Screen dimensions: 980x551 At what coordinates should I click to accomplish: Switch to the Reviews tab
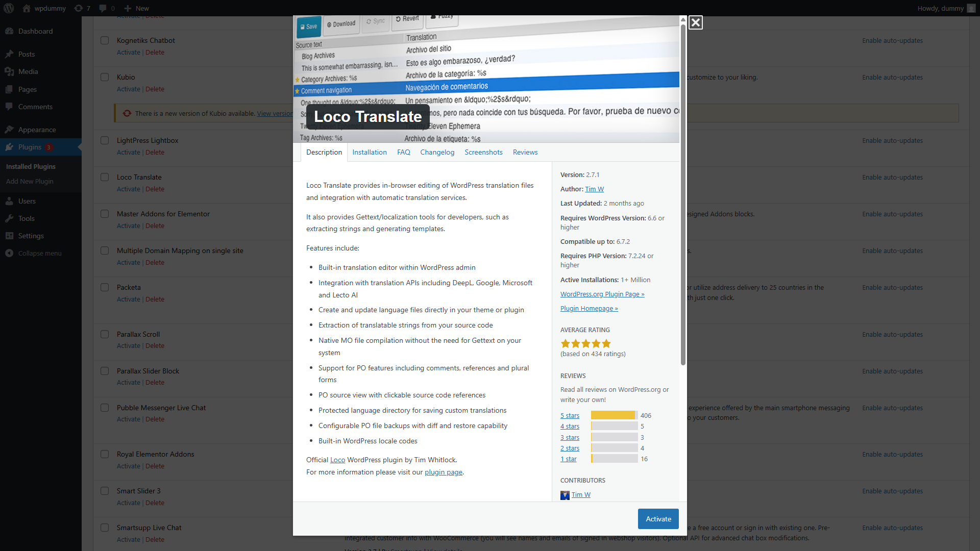pyautogui.click(x=525, y=152)
